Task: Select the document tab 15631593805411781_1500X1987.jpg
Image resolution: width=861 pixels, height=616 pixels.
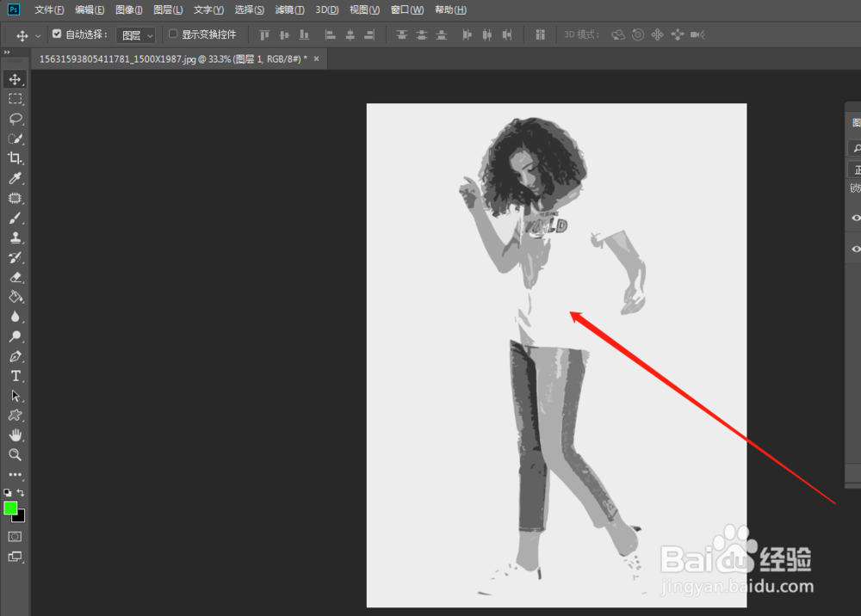Action: (x=173, y=59)
